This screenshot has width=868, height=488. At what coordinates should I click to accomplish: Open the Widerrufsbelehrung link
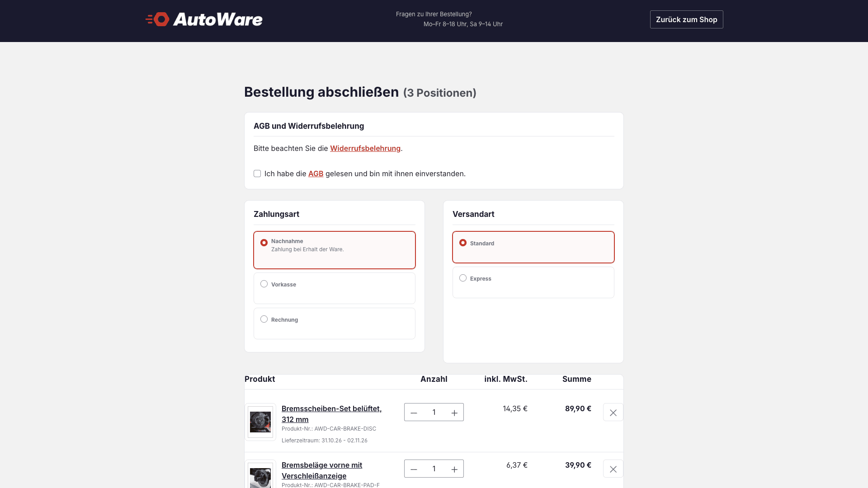(365, 148)
